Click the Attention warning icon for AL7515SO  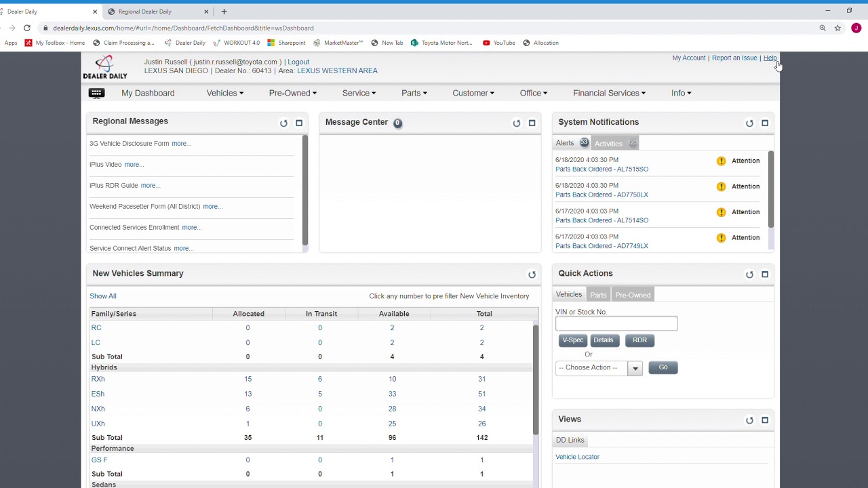[x=721, y=161]
